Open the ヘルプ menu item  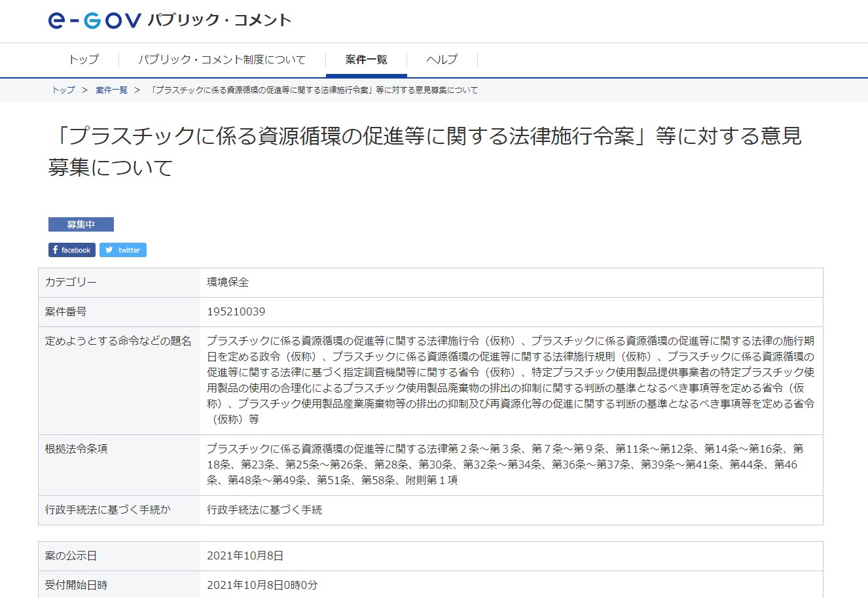tap(442, 60)
